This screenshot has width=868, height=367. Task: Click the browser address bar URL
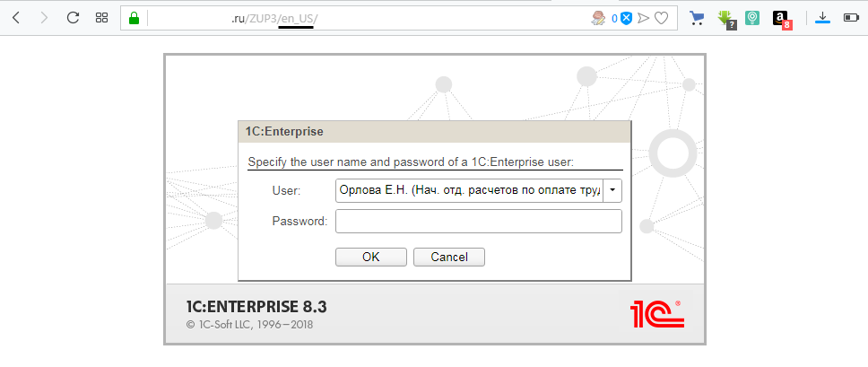359,18
